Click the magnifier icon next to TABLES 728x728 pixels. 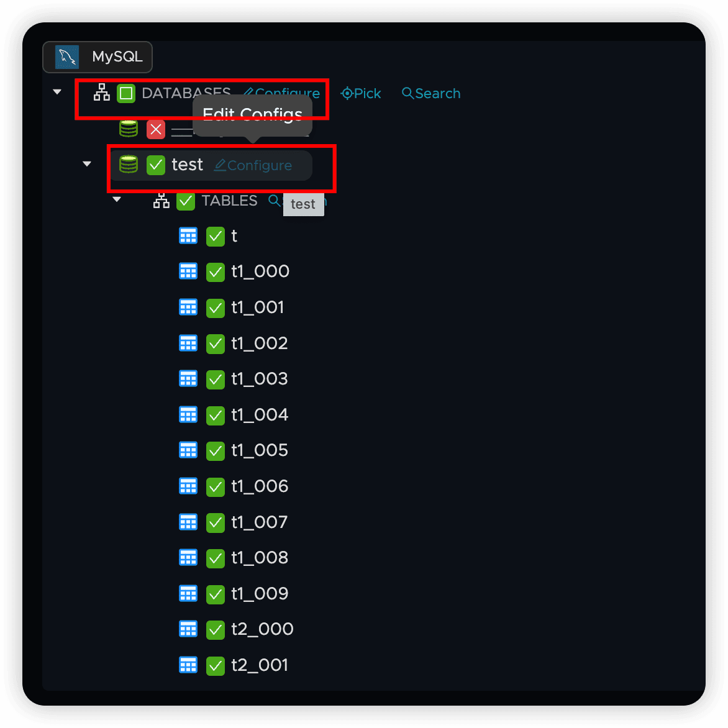(x=275, y=201)
